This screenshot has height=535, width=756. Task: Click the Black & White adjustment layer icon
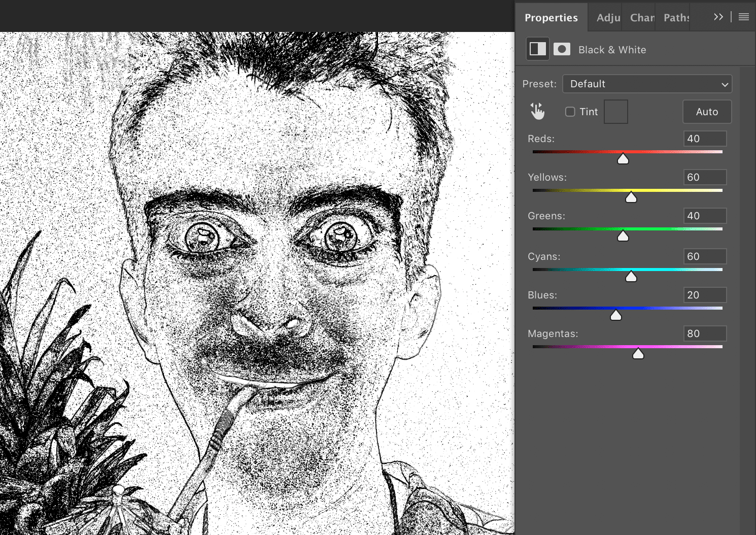538,49
